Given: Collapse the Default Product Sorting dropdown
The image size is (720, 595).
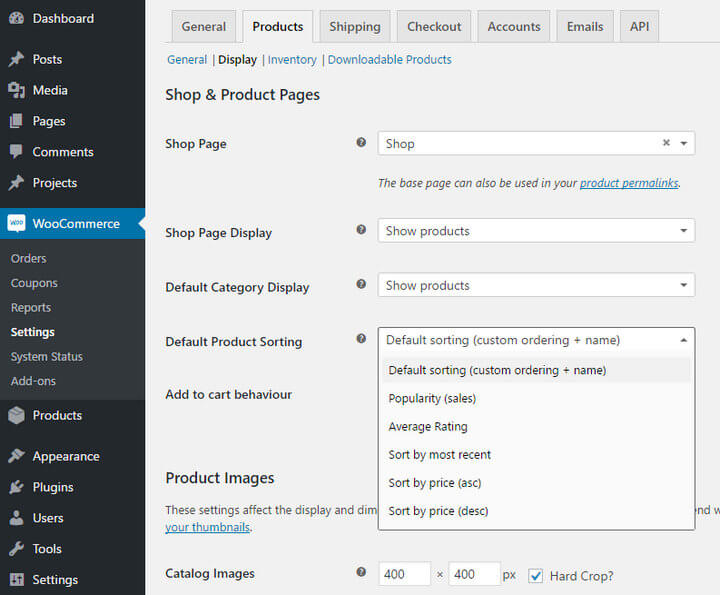Looking at the screenshot, I should (x=536, y=340).
